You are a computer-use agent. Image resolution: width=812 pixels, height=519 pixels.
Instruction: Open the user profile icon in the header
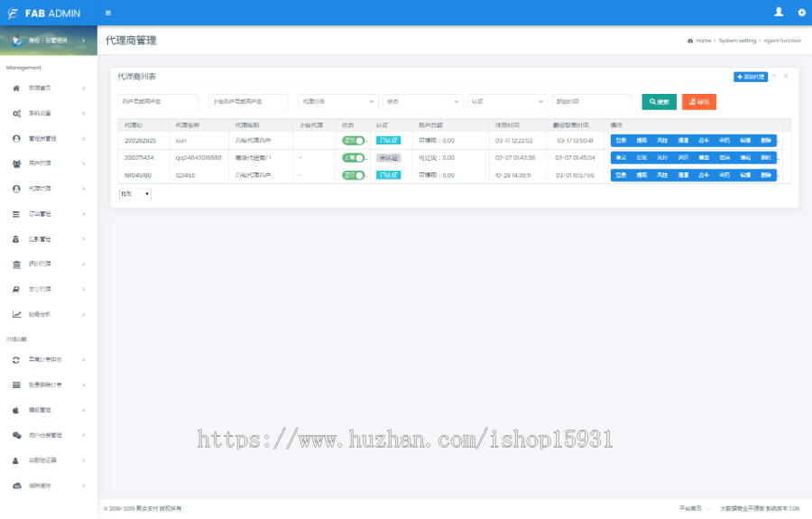[779, 12]
